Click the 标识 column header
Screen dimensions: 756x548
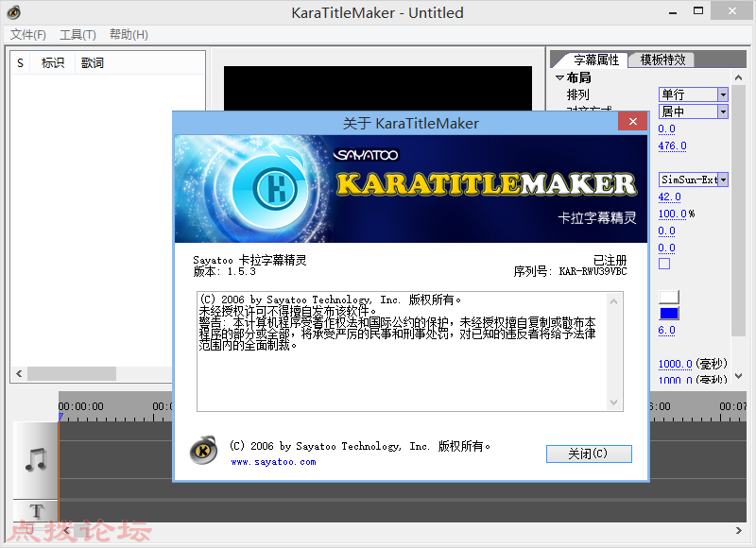pos(53,62)
